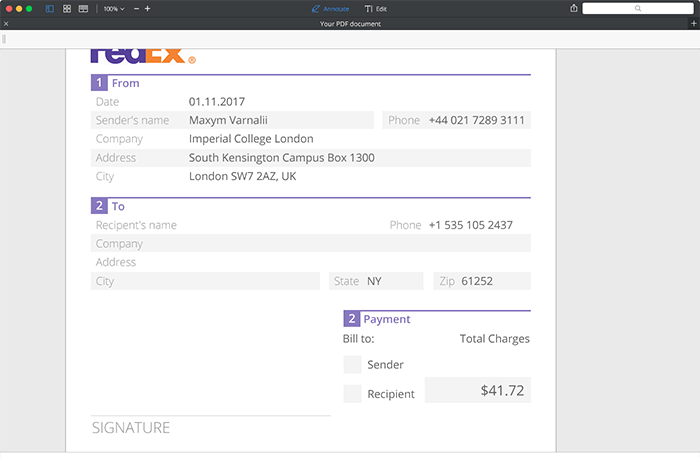
Task: Click the SIGNATURE line label
Action: [131, 428]
